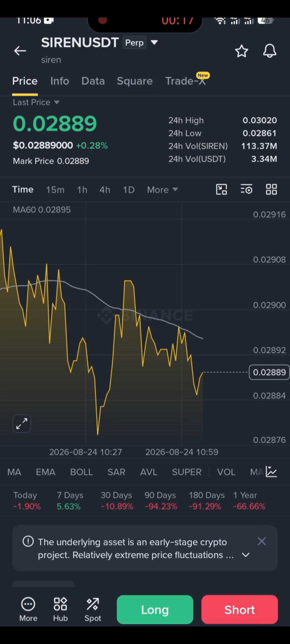
Task: Switch to Spot trading
Action: click(93, 610)
